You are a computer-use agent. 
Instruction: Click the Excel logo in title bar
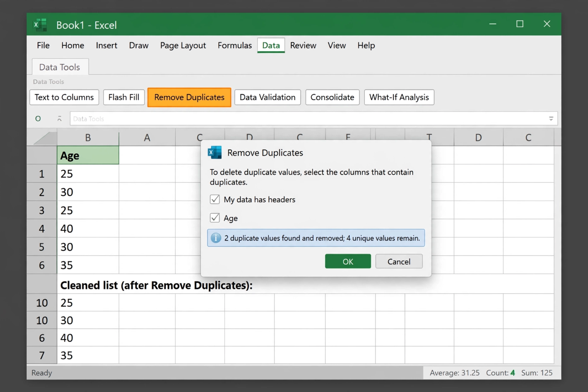(x=40, y=25)
